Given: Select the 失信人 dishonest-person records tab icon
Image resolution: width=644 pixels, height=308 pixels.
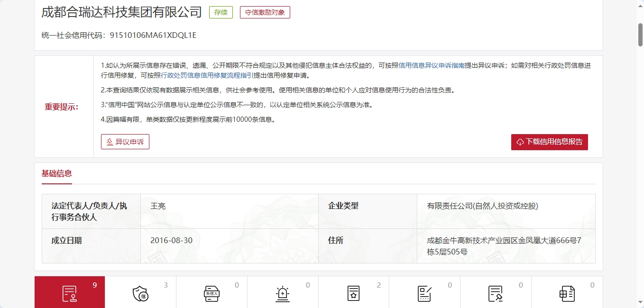Looking at the screenshot, I should point(212,293).
